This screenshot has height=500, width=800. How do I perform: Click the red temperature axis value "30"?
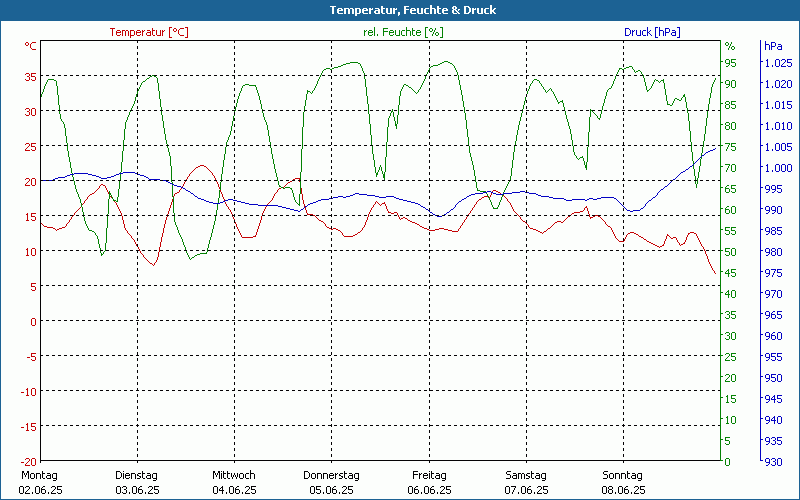31,112
